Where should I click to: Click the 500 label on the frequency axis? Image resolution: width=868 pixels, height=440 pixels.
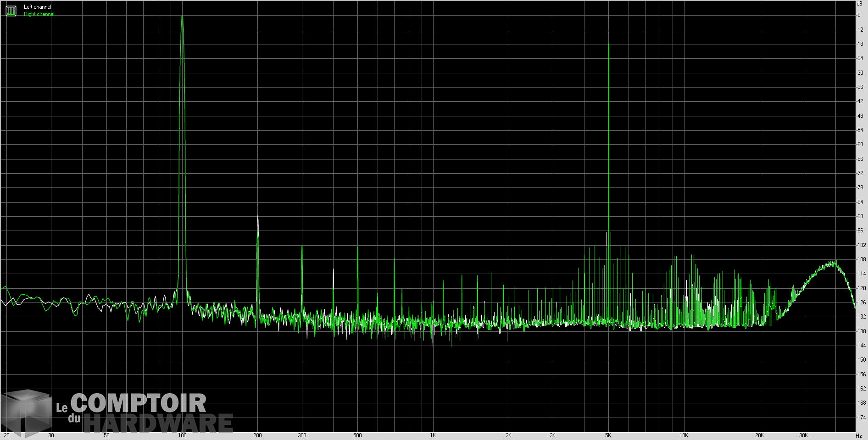[357, 435]
